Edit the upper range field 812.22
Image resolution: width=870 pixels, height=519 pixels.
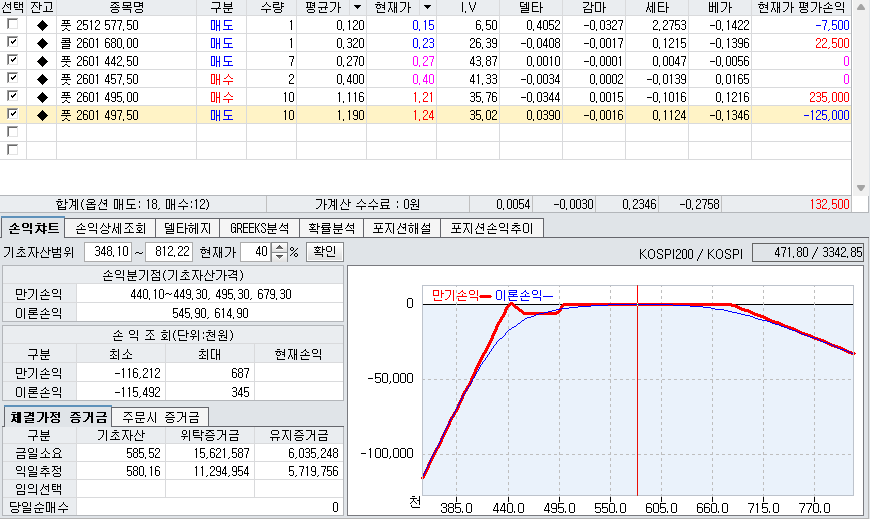pyautogui.click(x=169, y=252)
